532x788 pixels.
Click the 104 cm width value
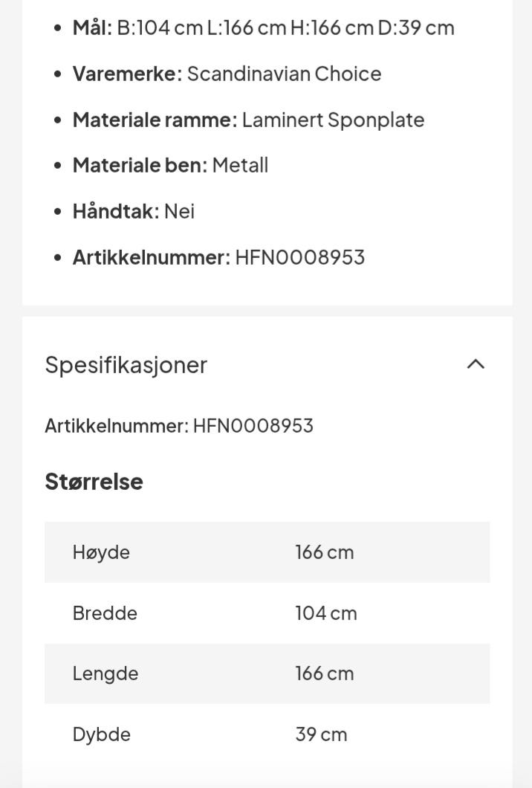[326, 613]
